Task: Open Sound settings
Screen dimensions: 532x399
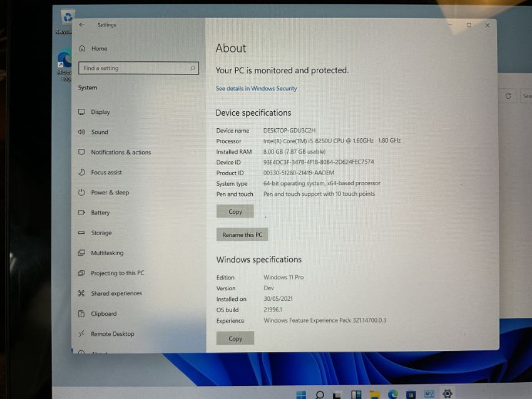Action: tap(100, 132)
